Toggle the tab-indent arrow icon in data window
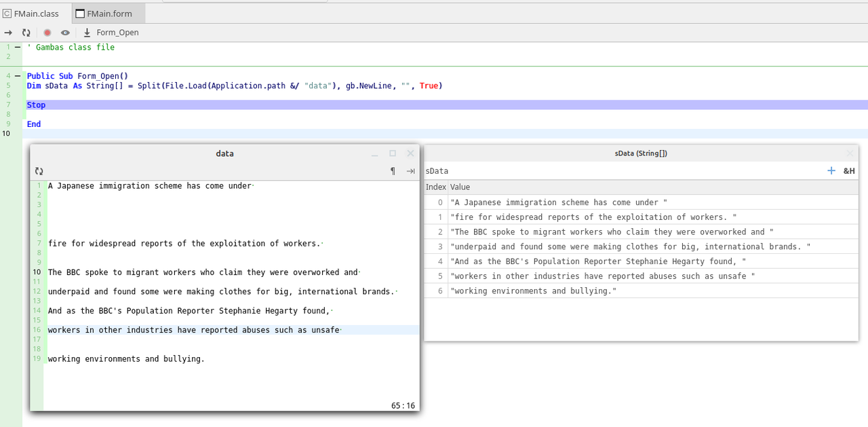 coord(410,171)
